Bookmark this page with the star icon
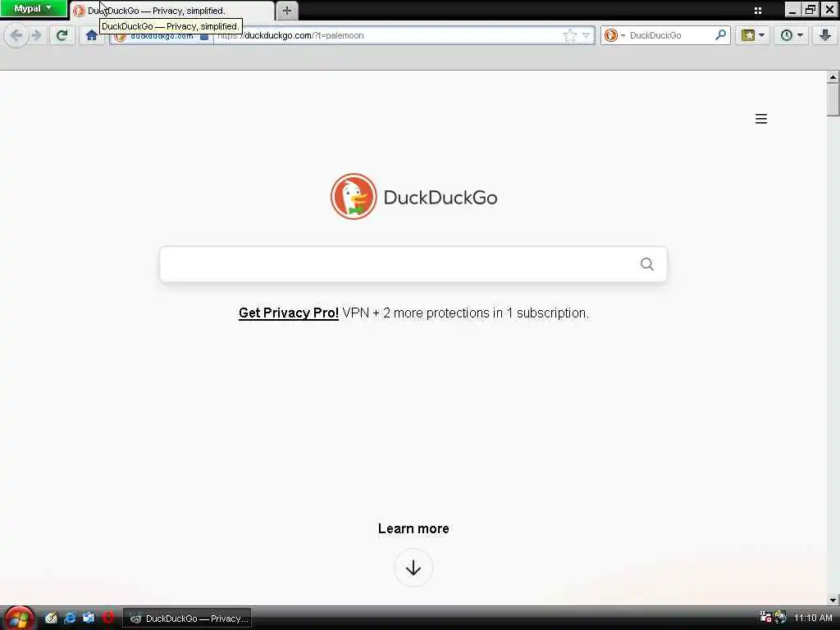 click(569, 35)
